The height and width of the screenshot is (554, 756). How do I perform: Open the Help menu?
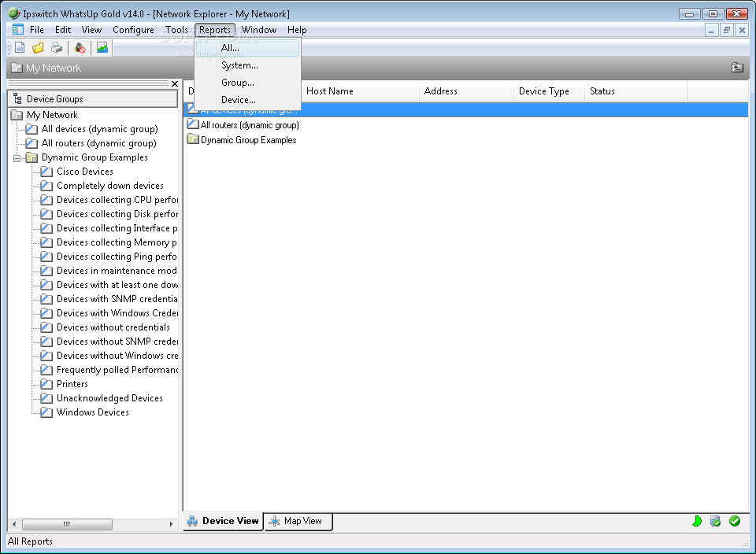[297, 29]
